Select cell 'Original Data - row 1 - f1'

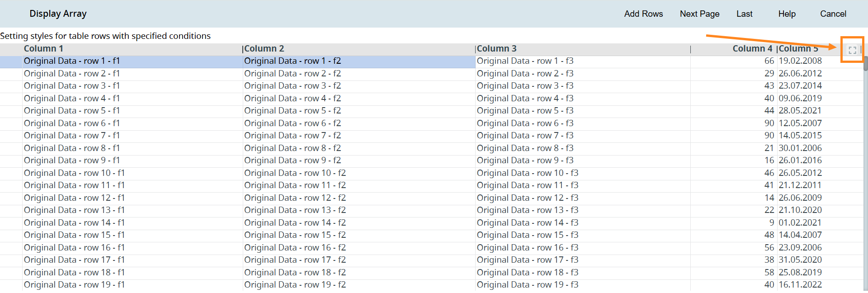coord(72,61)
